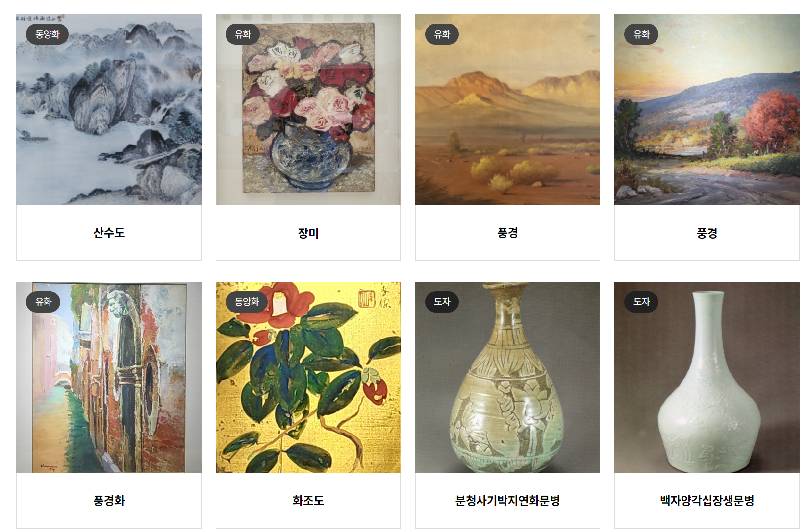Open the 풍경화 canal painting thumbnail

pyautogui.click(x=109, y=377)
